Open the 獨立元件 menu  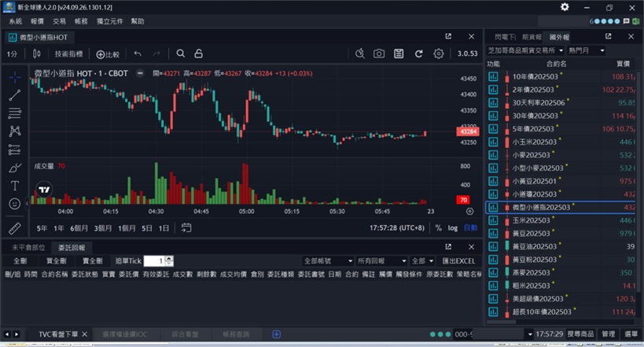tap(109, 21)
